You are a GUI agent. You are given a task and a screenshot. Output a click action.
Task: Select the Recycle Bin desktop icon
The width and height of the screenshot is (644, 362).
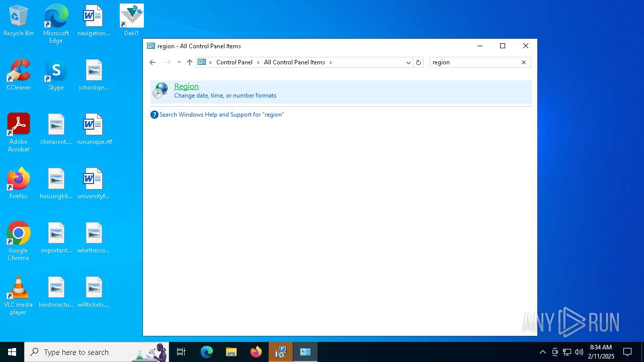pos(19,21)
